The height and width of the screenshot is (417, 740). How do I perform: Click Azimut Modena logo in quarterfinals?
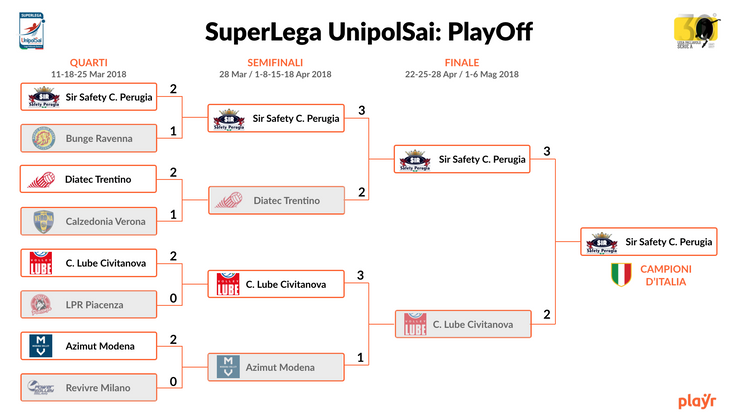pos(42,346)
